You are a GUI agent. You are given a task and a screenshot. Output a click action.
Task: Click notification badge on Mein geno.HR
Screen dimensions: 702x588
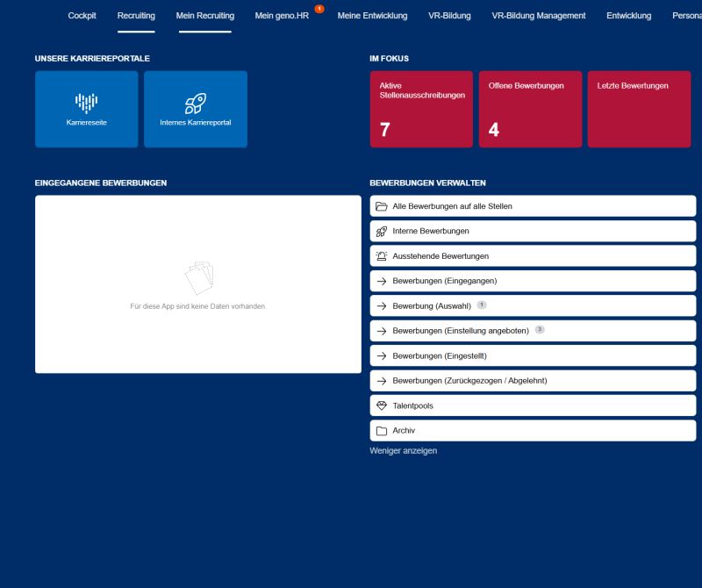point(319,9)
